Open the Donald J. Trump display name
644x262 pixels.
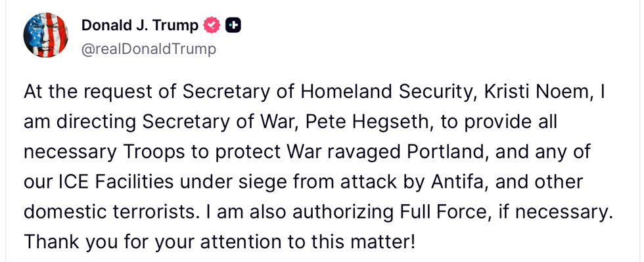click(x=139, y=26)
